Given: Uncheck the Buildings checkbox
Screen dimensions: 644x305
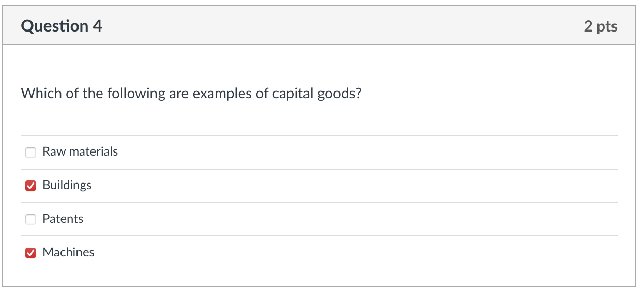Looking at the screenshot, I should tap(30, 186).
